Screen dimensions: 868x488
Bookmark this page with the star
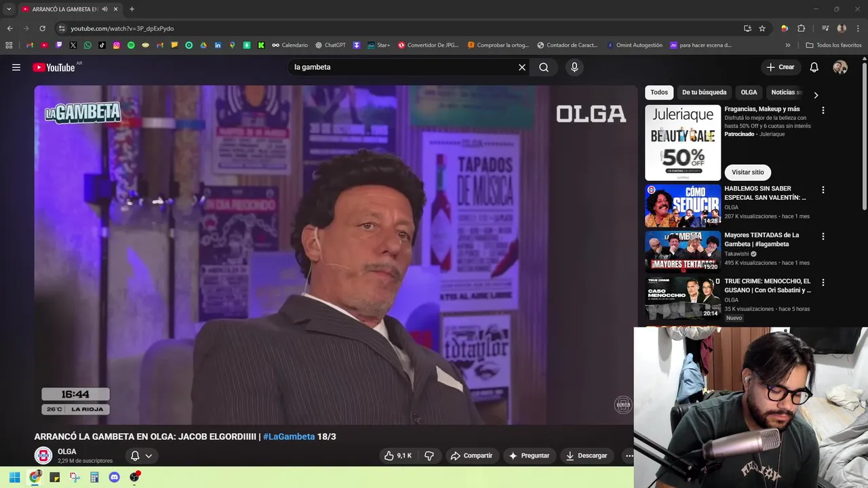click(762, 28)
